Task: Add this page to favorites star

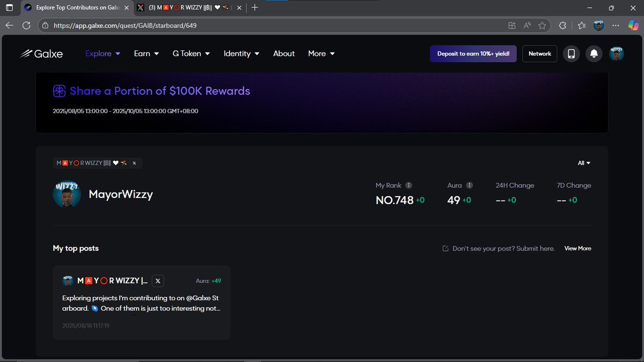Action: [542, 25]
